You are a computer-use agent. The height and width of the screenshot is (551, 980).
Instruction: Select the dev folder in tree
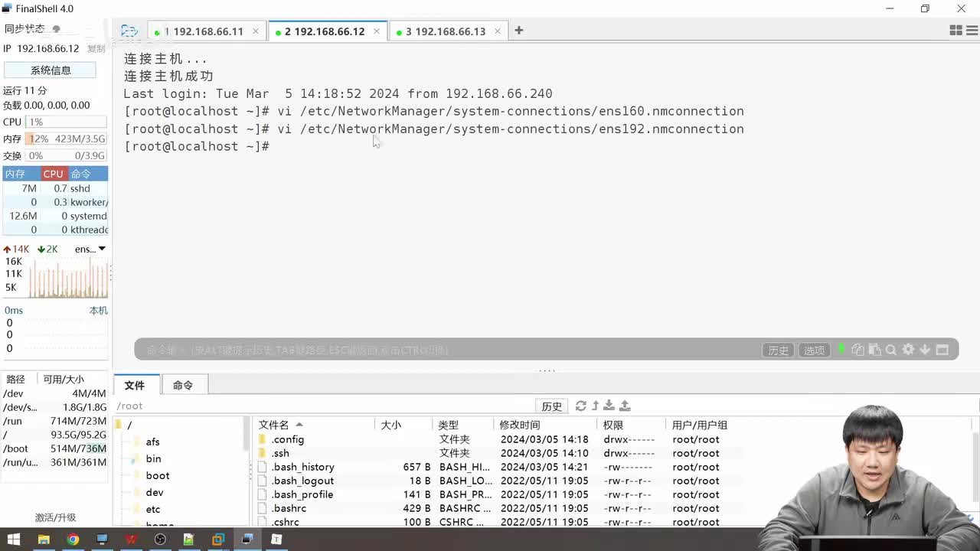tap(155, 492)
